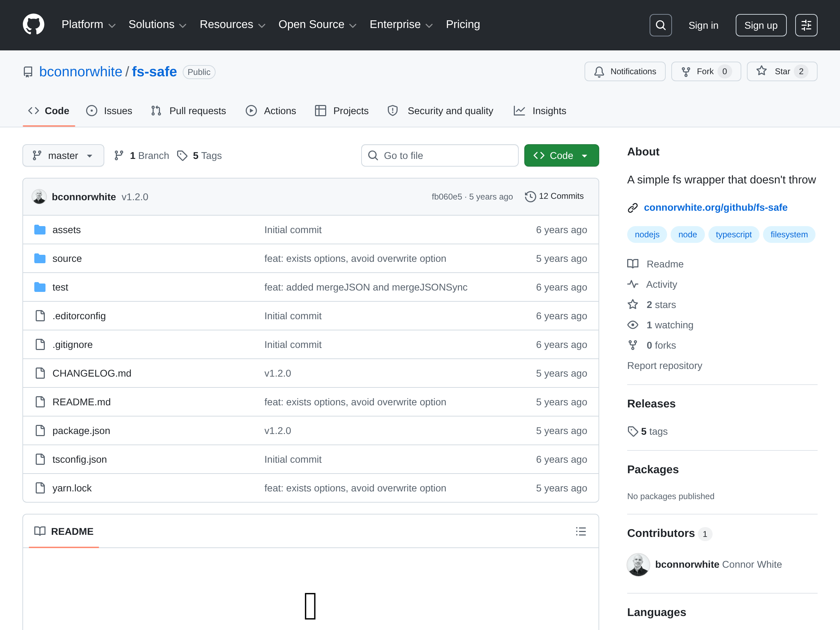Viewport: 840px width, 630px height.
Task: Click the stars icon in About sidebar
Action: coord(633,304)
